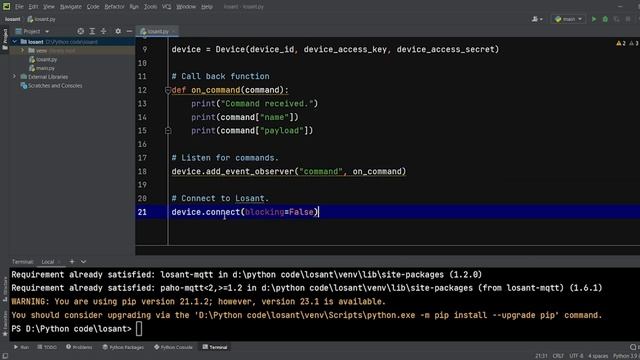Toggle the Terminal tool window button
This screenshot has height=360, width=640.
215,347
